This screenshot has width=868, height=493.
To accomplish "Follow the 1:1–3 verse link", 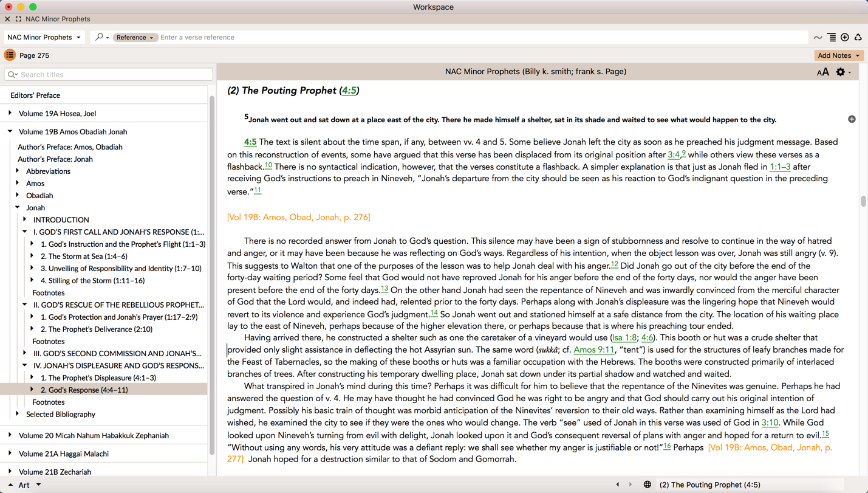I will (780, 167).
